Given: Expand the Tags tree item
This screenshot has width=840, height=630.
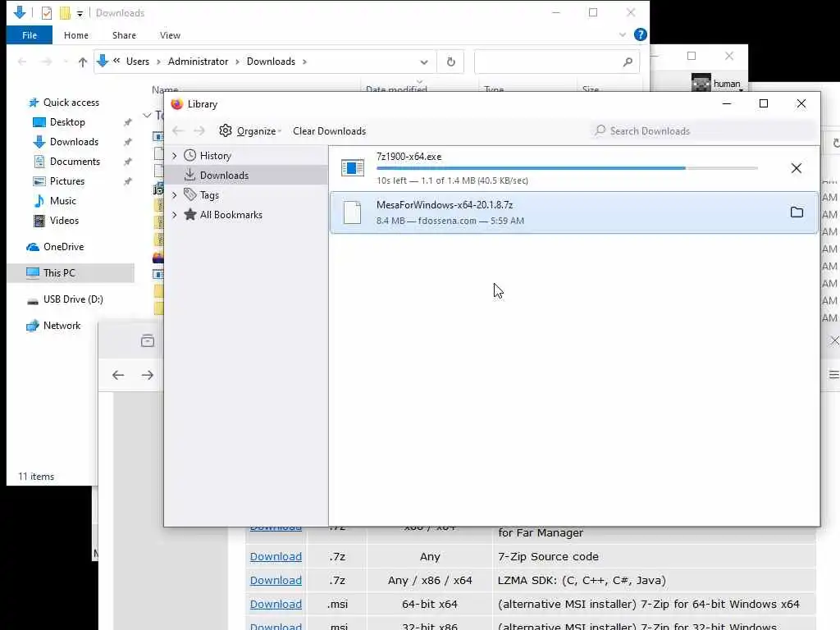Looking at the screenshot, I should (175, 195).
